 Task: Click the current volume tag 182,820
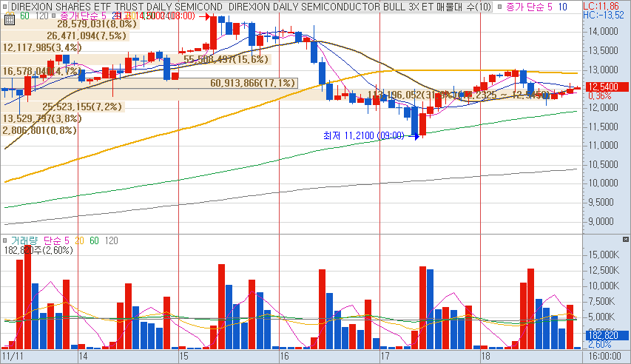[606, 335]
